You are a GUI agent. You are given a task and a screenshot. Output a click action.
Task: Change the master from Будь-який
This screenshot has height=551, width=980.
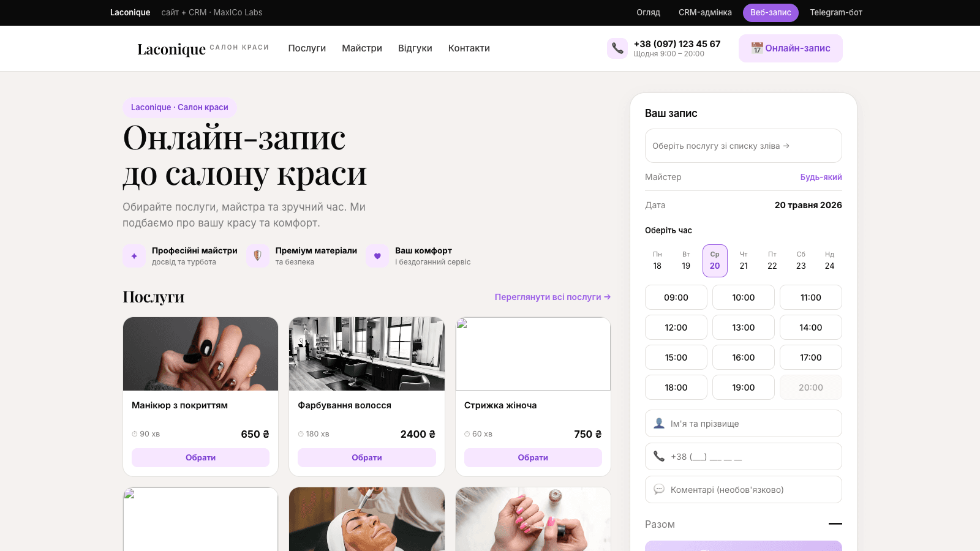point(821,177)
